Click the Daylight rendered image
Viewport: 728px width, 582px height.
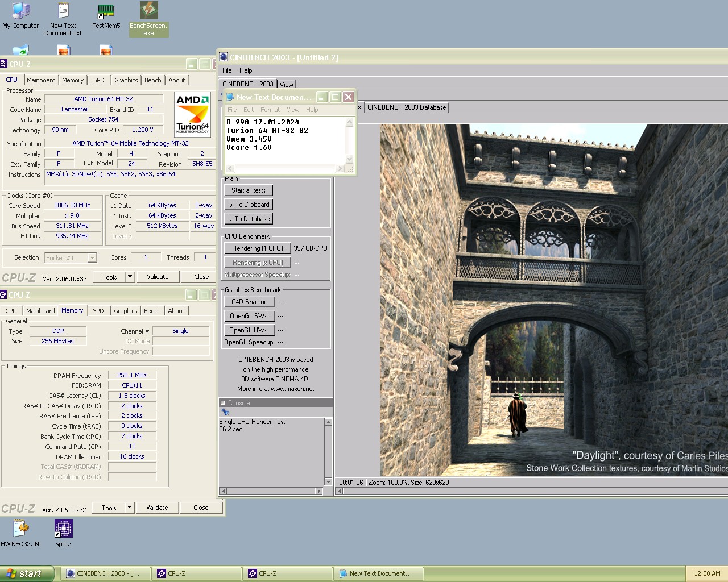click(x=553, y=300)
